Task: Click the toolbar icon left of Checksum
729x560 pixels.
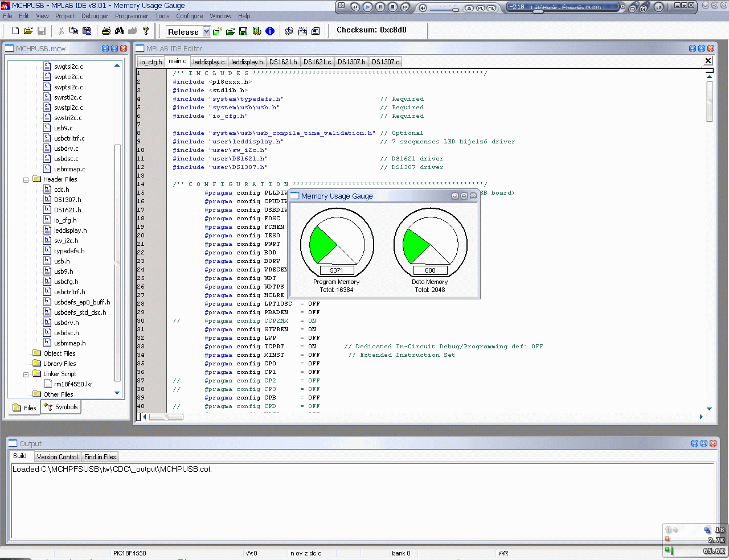Action: 316,31
